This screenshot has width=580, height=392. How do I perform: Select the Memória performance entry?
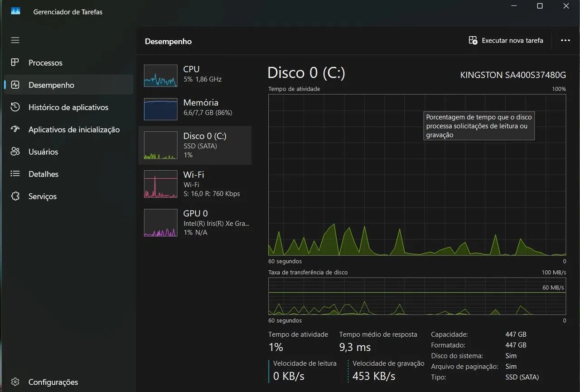click(195, 109)
